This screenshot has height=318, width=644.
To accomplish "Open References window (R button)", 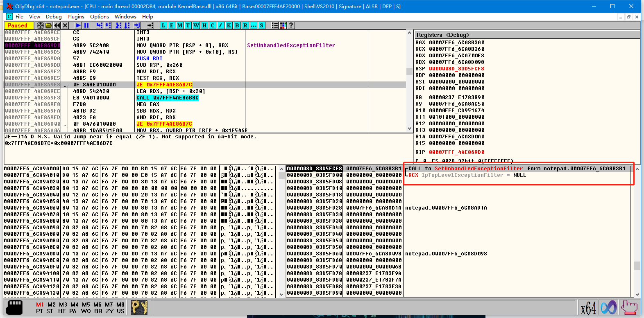I will pyautogui.click(x=245, y=25).
